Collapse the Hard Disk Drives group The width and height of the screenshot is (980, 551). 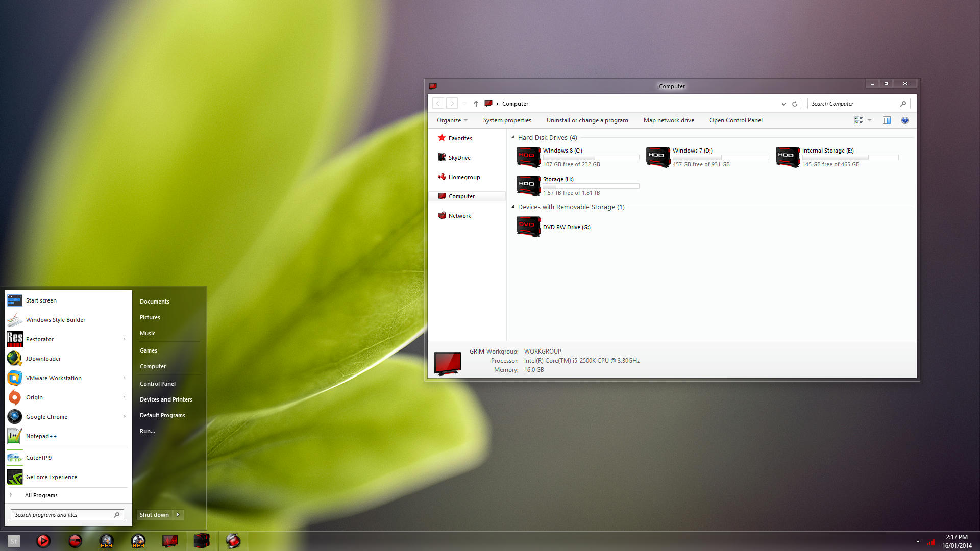point(513,137)
